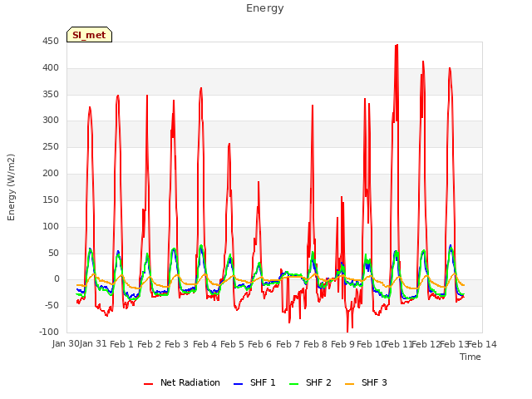Click the Time x-axis title
This screenshot has height=399, width=532.
coord(470,357)
